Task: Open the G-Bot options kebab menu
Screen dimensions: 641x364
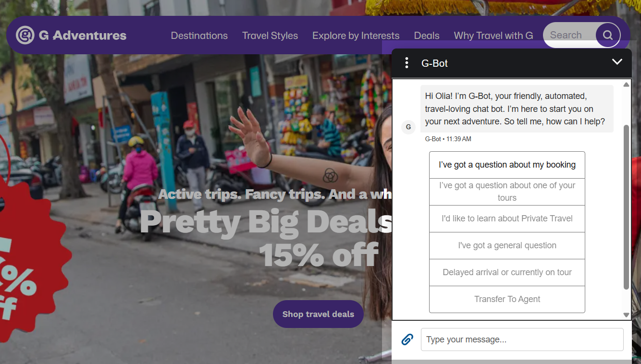Action: (x=407, y=62)
